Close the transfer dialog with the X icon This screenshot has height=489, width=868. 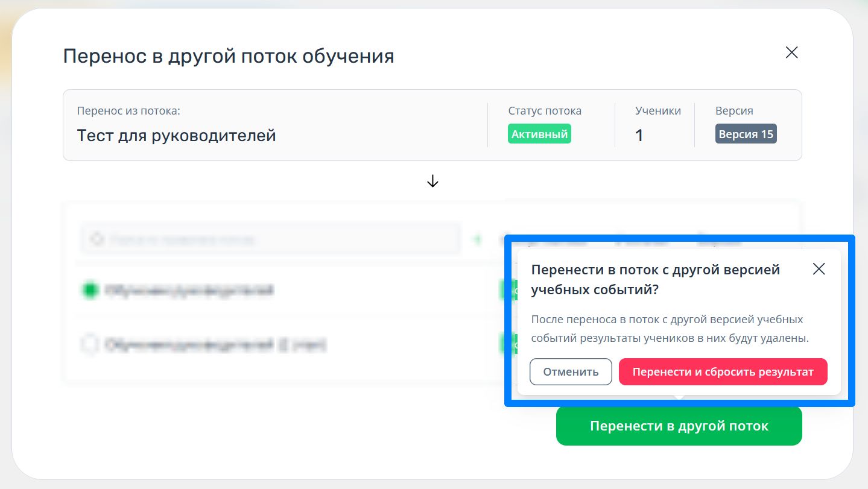click(791, 52)
